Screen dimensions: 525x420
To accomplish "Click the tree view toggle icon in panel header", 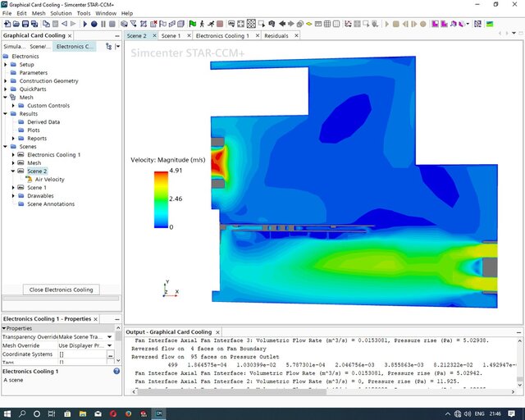I will point(108,46).
